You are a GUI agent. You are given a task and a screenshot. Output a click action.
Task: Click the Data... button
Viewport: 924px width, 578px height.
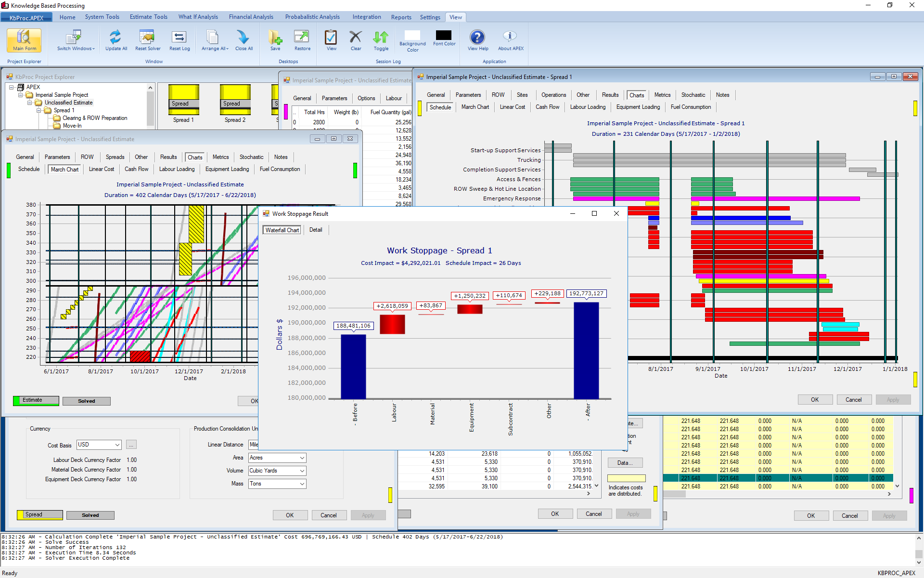(x=625, y=463)
